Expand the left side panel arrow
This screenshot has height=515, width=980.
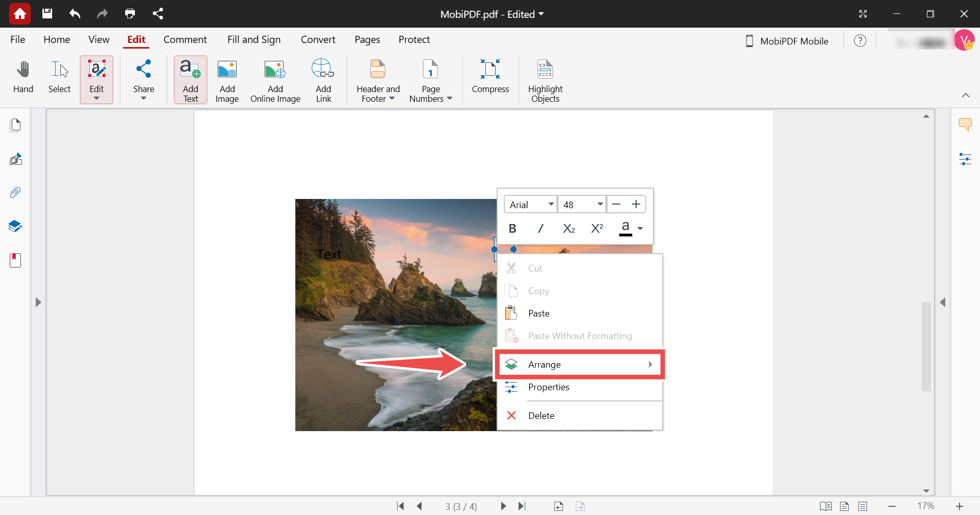[x=38, y=302]
